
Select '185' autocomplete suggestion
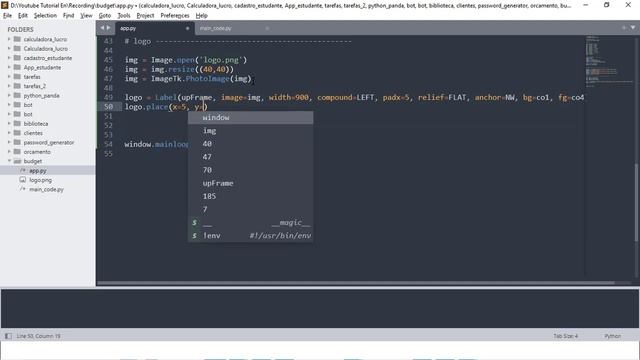(x=251, y=196)
